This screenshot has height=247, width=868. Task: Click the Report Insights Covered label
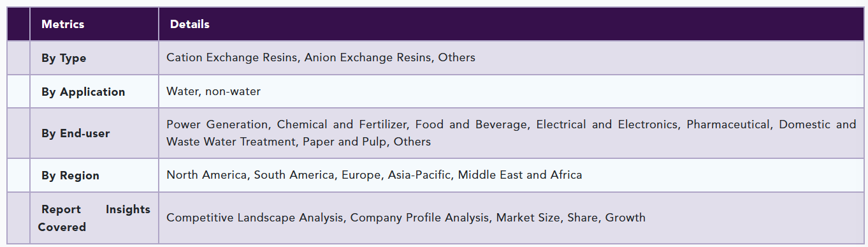tap(94, 218)
